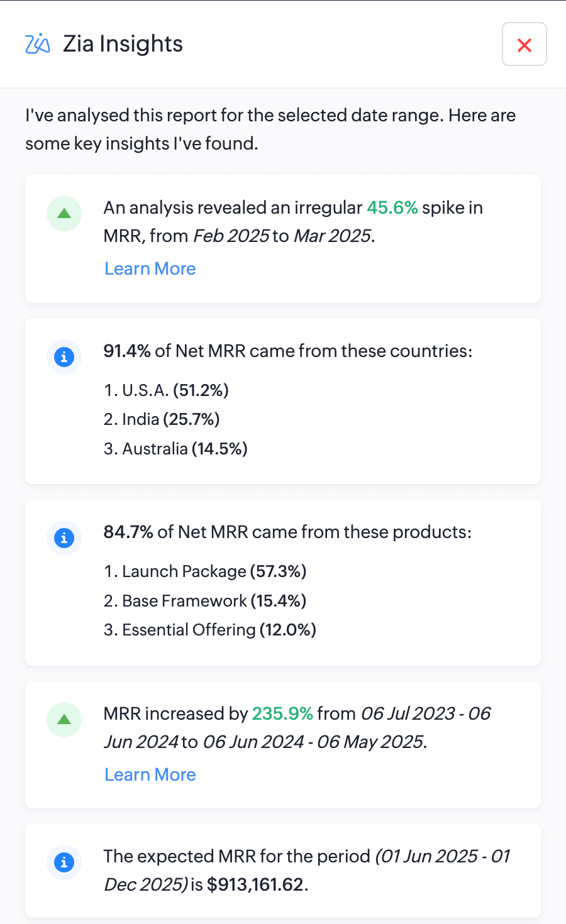Select the Australia country line
The height and width of the screenshot is (924, 566).
(x=175, y=449)
